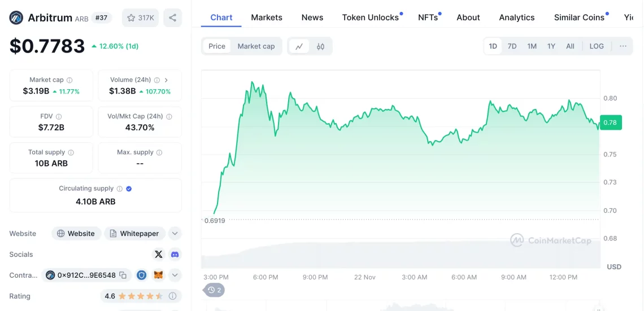Click the contract address 0×912C...9E6548
This screenshot has width=644, height=311.
click(86, 275)
